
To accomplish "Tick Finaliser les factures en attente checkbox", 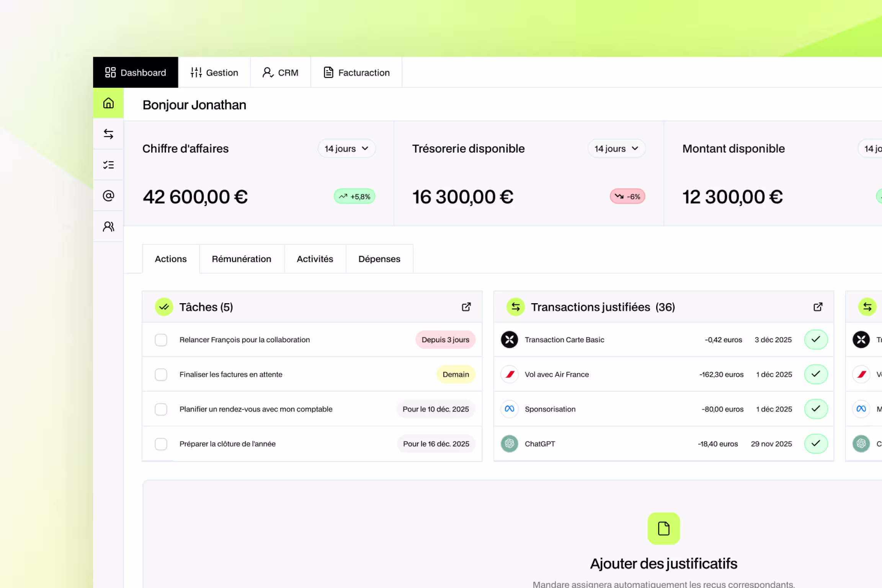I will tap(161, 374).
